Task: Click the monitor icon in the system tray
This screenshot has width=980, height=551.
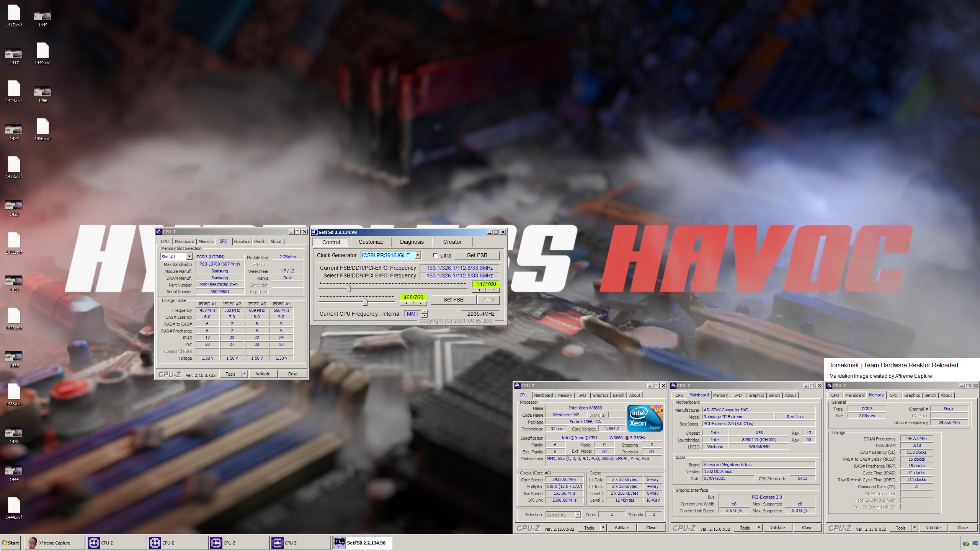Action: (x=975, y=543)
